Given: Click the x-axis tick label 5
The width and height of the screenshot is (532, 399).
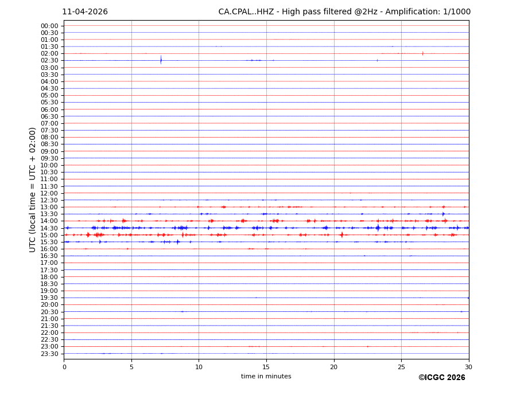Looking at the screenshot, I should pos(131,367).
